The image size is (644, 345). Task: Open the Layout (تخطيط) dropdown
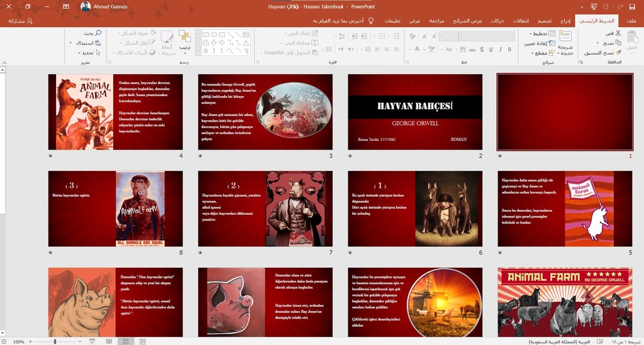tap(543, 34)
